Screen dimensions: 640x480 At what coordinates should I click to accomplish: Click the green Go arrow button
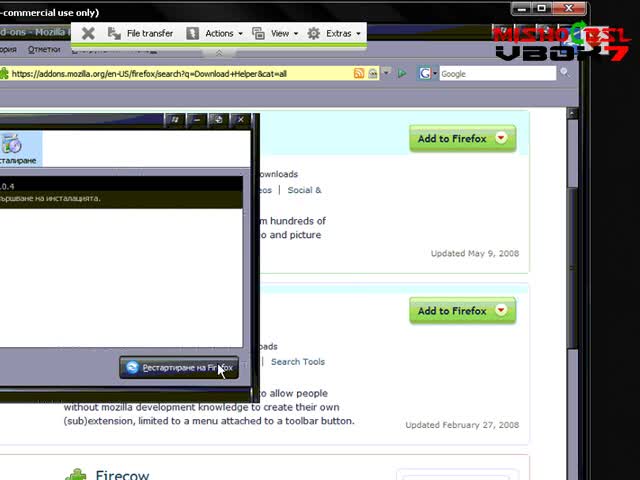point(402,73)
